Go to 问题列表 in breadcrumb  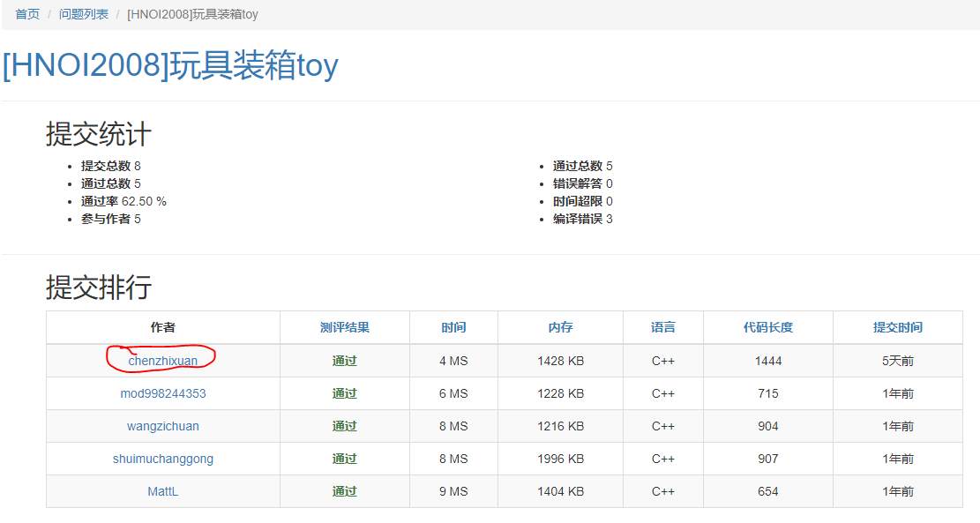84,14
